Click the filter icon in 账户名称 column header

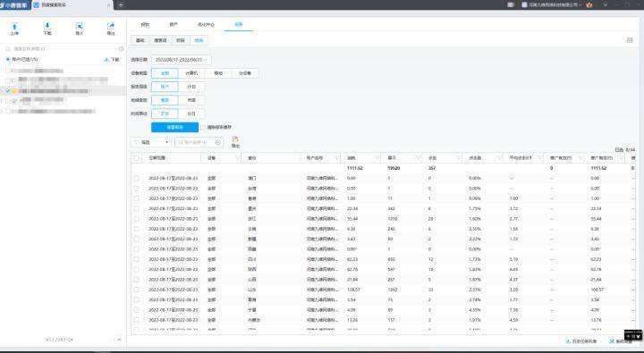(337, 158)
